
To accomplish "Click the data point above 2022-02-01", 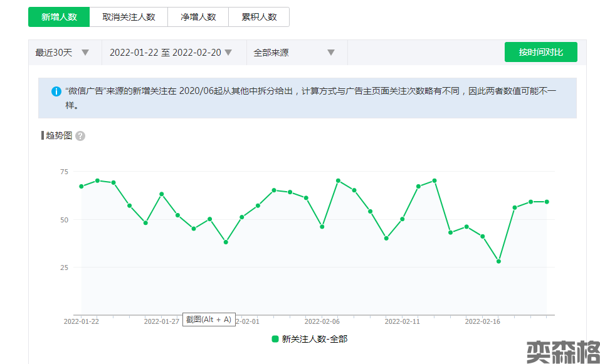I will tap(242, 217).
